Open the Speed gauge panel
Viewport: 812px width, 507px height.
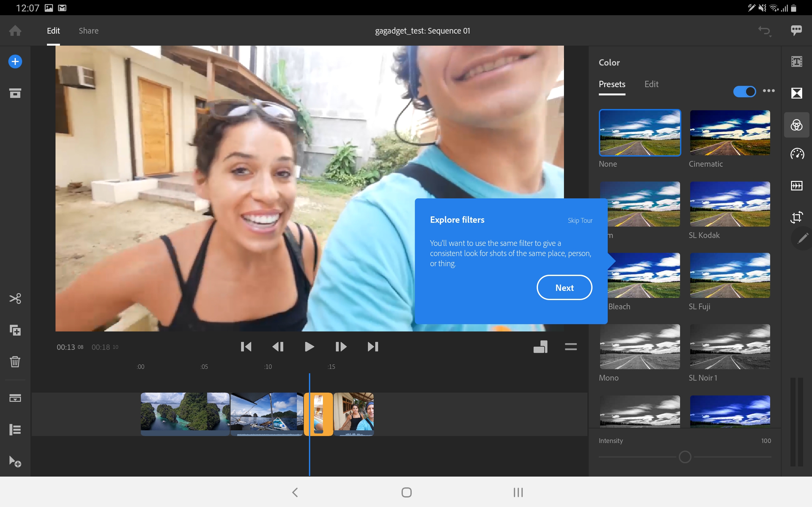pos(797,154)
